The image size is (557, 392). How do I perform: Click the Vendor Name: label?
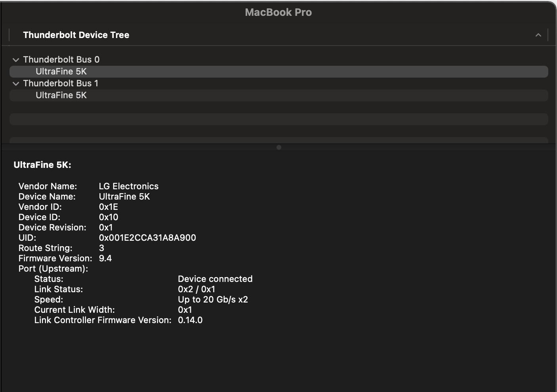coord(48,186)
